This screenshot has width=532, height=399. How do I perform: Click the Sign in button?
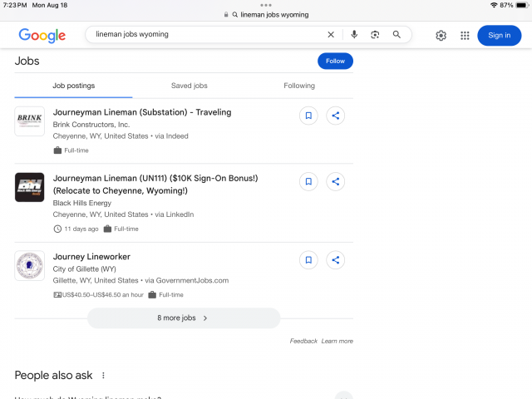(x=499, y=35)
